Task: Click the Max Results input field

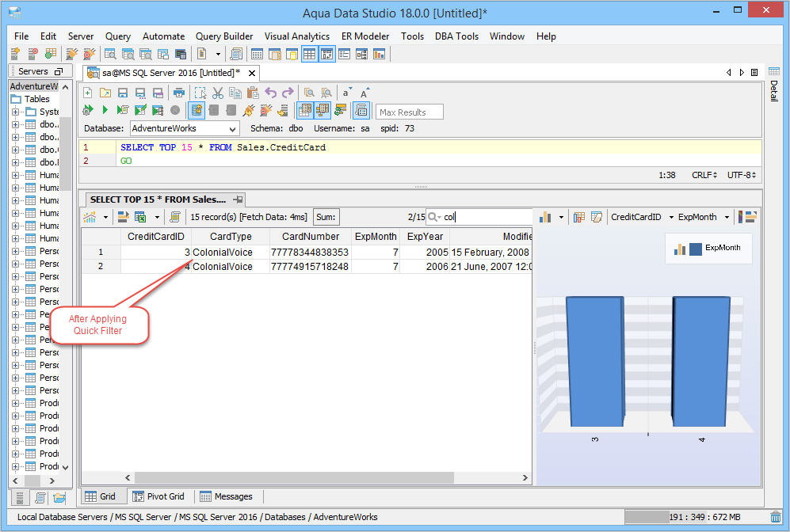Action: click(409, 112)
